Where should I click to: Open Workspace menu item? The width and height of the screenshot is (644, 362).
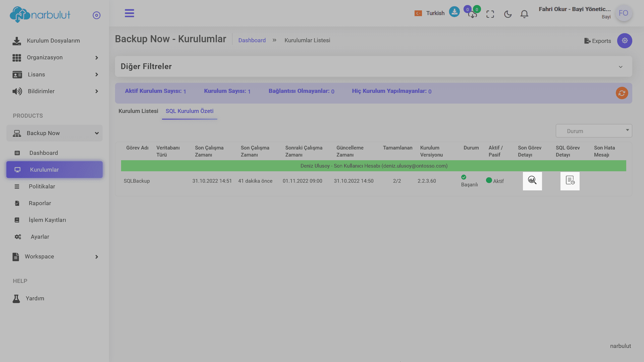(x=39, y=256)
